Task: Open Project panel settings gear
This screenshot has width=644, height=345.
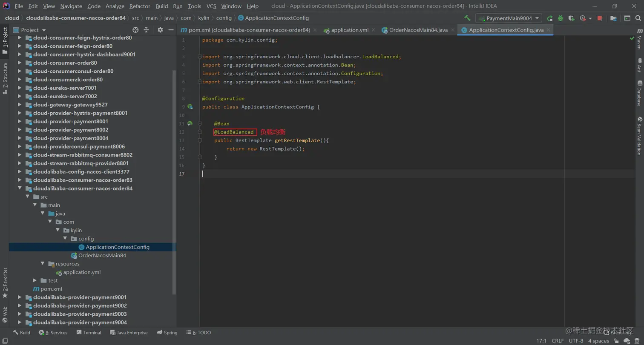Action: (x=160, y=30)
